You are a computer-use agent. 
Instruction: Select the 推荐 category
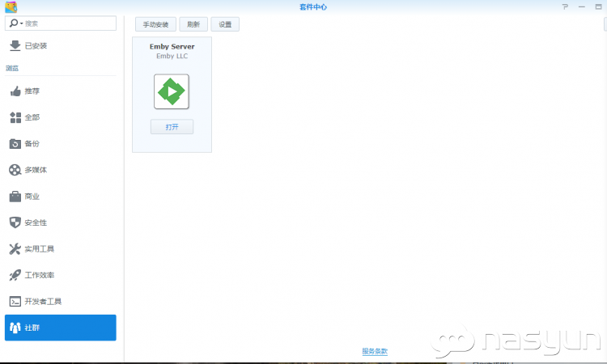(x=61, y=91)
